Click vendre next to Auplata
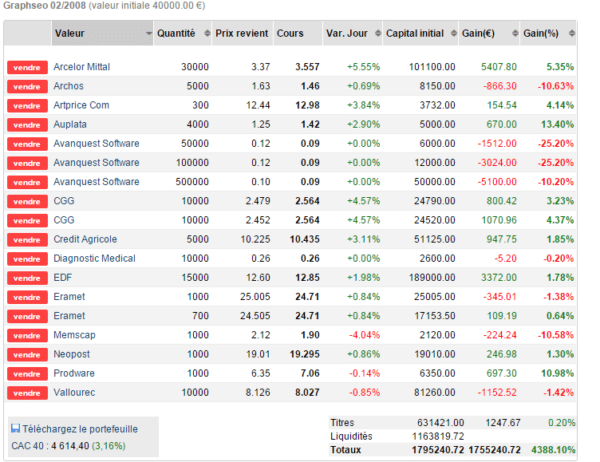Image resolution: width=600 pixels, height=462 pixels. 27,125
